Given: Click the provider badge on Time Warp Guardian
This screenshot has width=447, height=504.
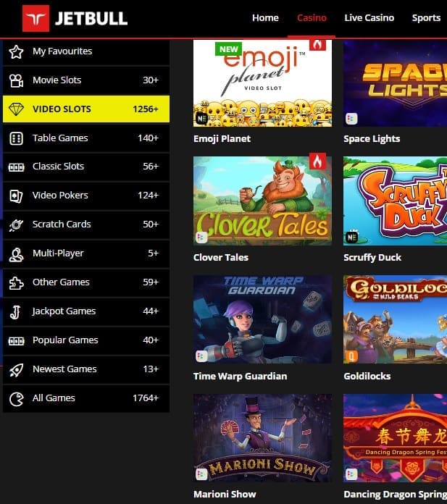Looking at the screenshot, I should click(201, 356).
